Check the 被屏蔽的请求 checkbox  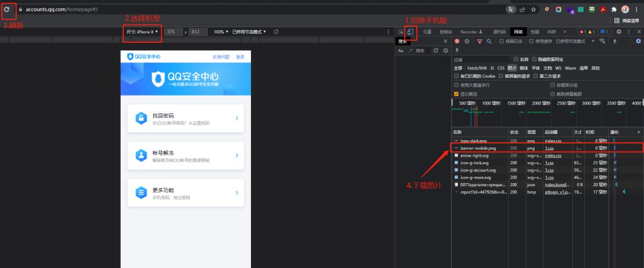click(501, 76)
